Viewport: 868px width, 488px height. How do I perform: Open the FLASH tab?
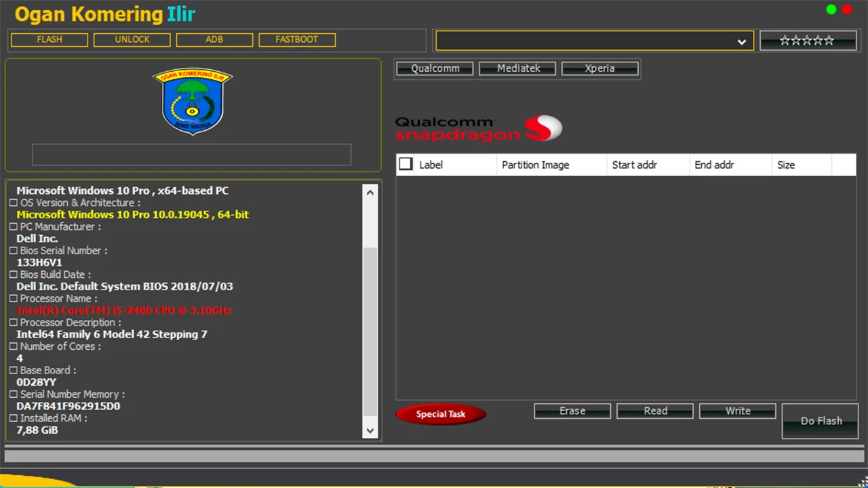click(50, 40)
